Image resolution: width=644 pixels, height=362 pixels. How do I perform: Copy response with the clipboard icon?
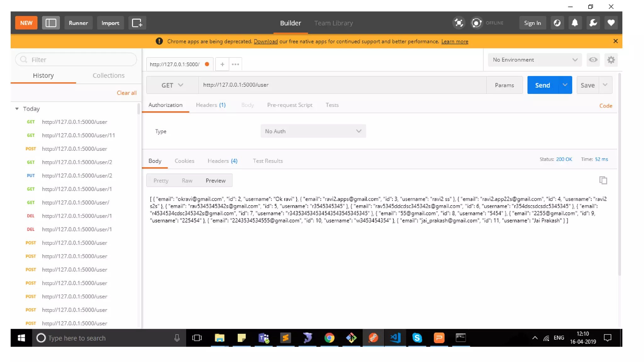[x=603, y=180]
